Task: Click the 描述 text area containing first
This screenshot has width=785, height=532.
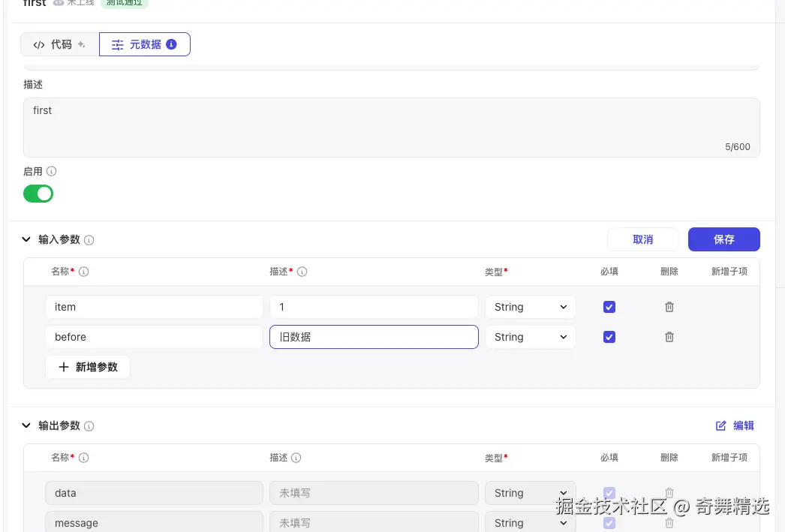Action: (x=392, y=127)
